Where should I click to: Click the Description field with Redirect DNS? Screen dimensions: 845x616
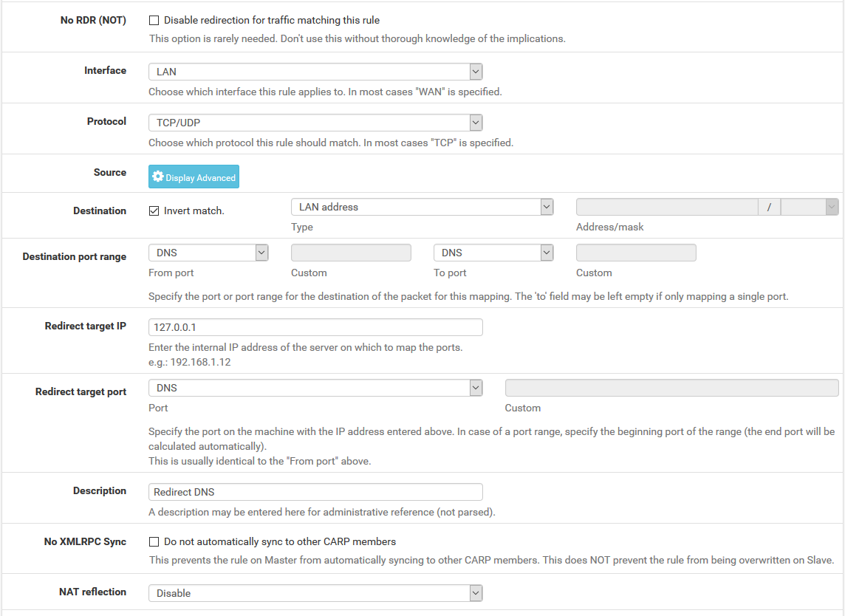point(315,492)
